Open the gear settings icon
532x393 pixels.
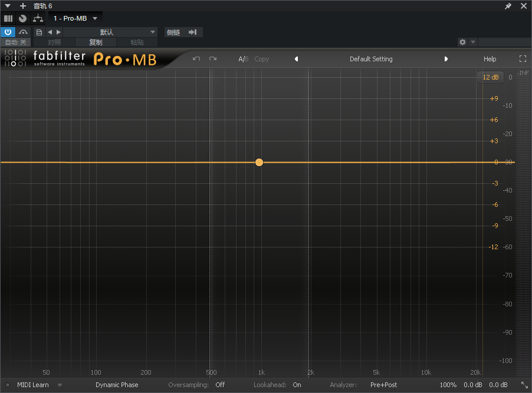click(462, 42)
